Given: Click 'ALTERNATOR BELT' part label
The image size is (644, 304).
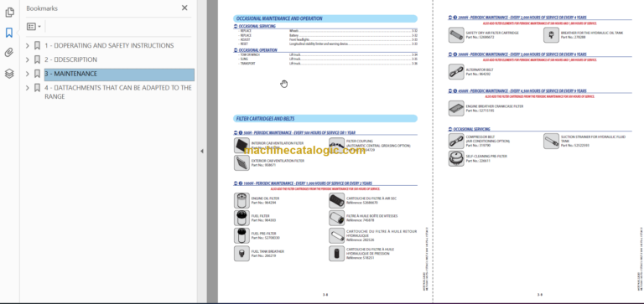Looking at the screenshot, I should (480, 70).
